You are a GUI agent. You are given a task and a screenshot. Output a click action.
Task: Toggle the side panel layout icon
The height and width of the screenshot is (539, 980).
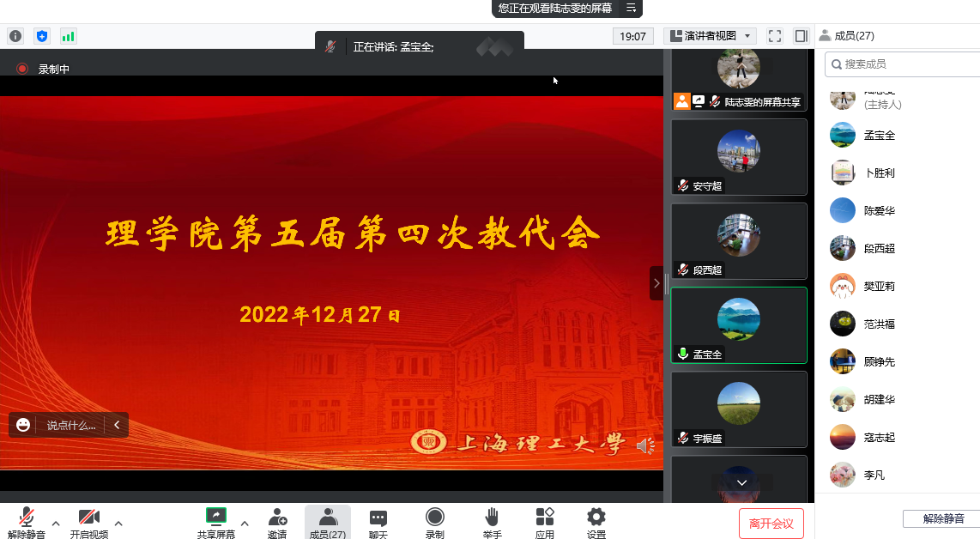coord(802,36)
